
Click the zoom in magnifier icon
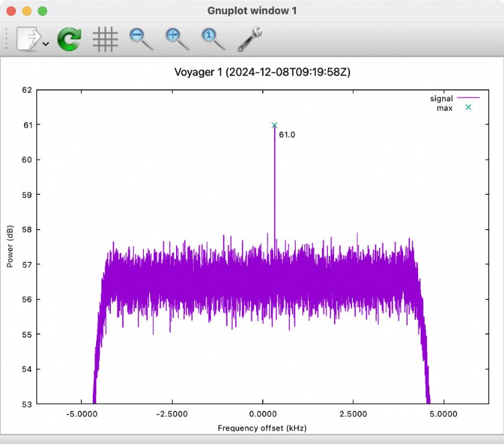177,39
